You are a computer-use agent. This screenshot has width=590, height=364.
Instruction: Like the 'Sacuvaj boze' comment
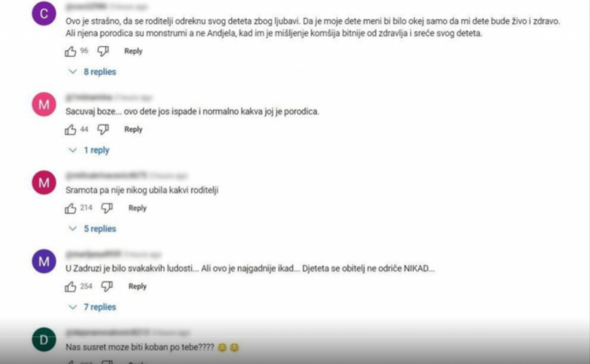coord(70,130)
